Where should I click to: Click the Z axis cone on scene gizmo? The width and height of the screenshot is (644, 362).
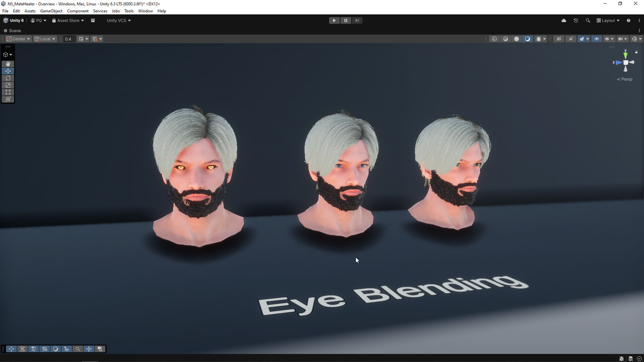click(x=618, y=63)
